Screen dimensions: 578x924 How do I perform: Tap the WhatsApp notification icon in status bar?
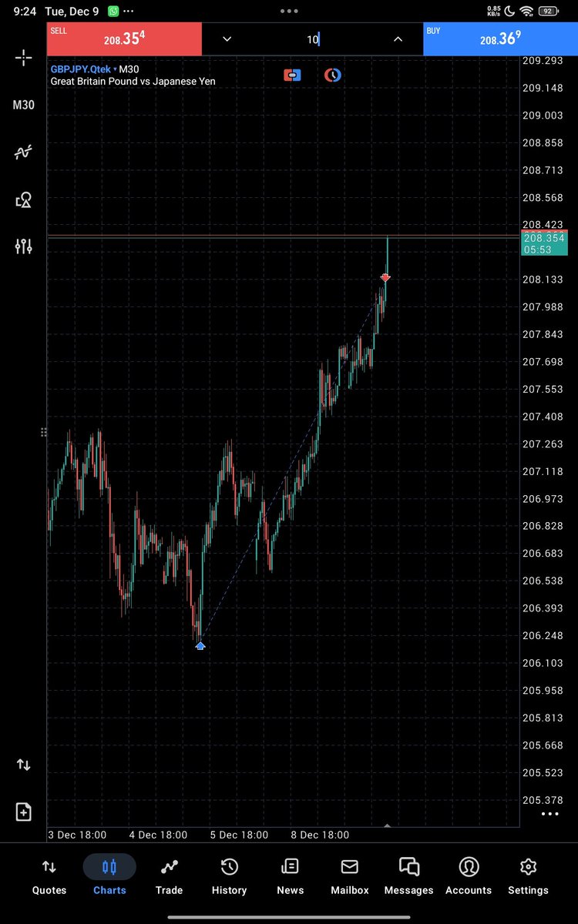pyautogui.click(x=114, y=12)
